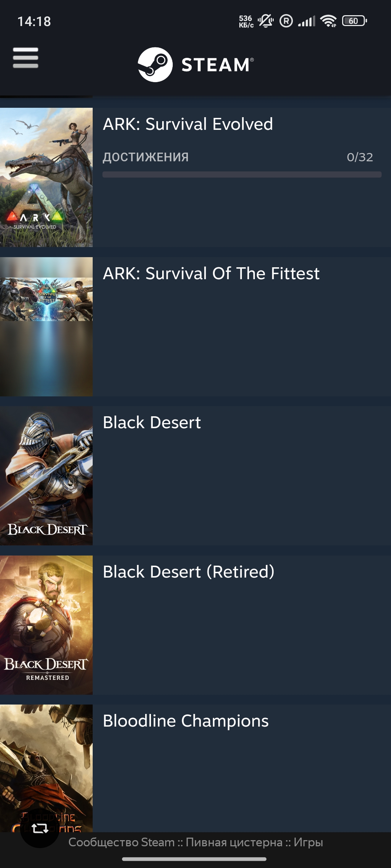Viewport: 391px width, 868px height.
Task: Tap the ARK achievements progress bar
Action: (x=242, y=175)
